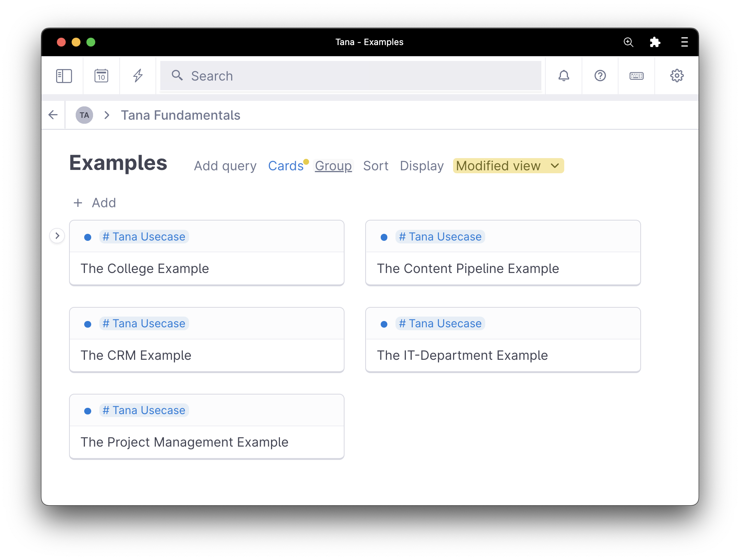
Task: Click the zoom magnifier in title bar
Action: [x=628, y=42]
